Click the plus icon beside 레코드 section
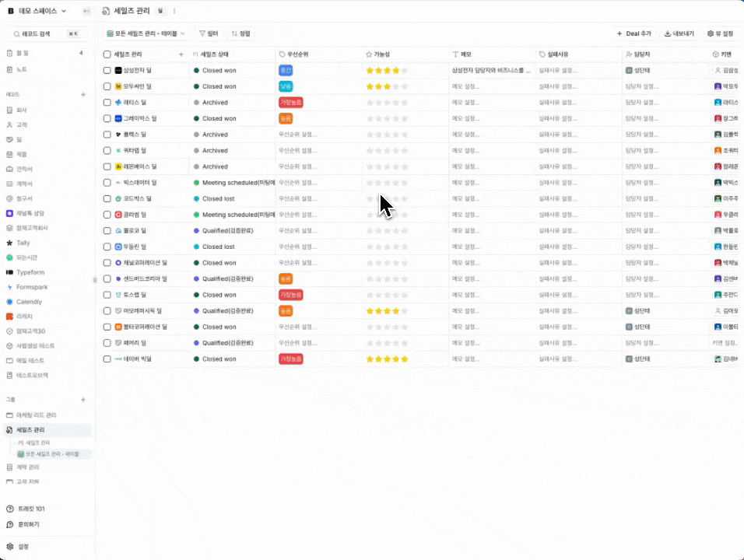 (x=83, y=94)
